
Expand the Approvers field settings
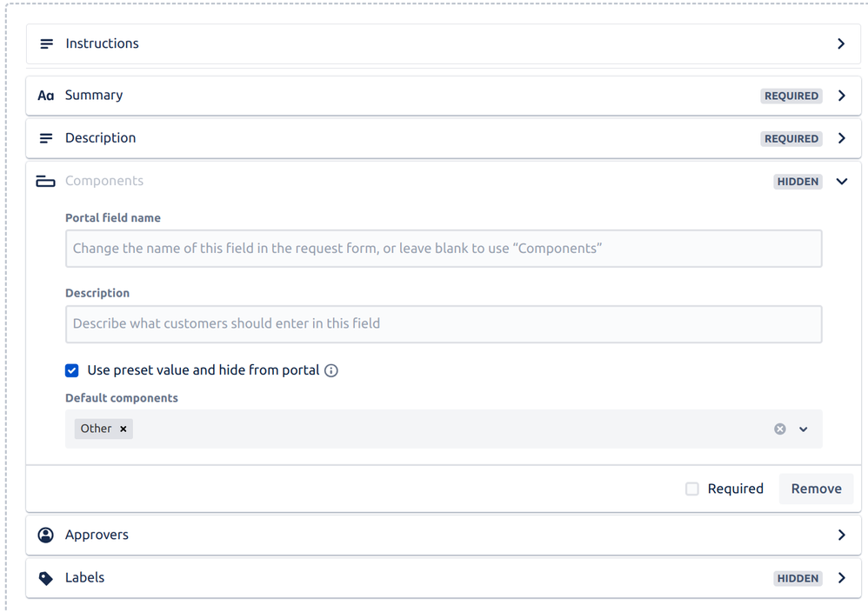(x=841, y=534)
